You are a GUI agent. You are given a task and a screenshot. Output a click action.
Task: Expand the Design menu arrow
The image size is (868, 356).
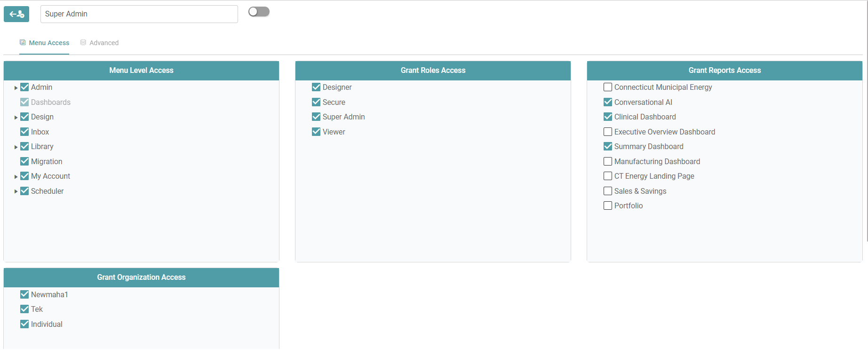16,118
